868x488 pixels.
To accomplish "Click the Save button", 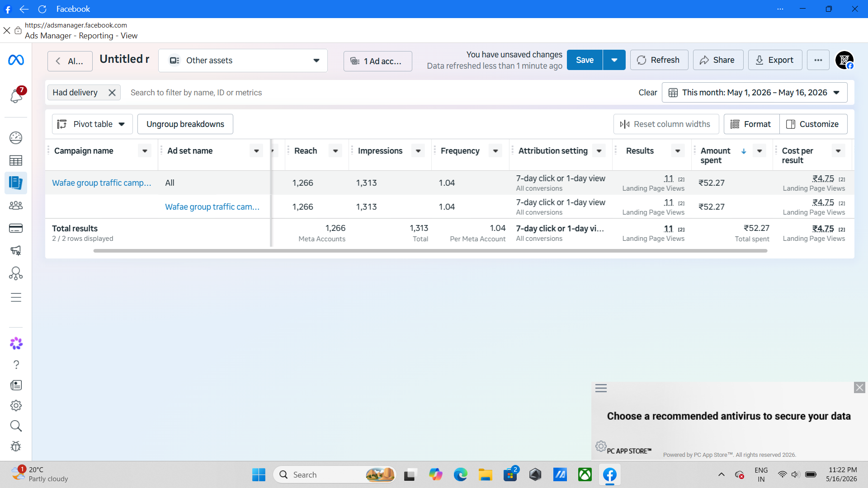I will 585,60.
